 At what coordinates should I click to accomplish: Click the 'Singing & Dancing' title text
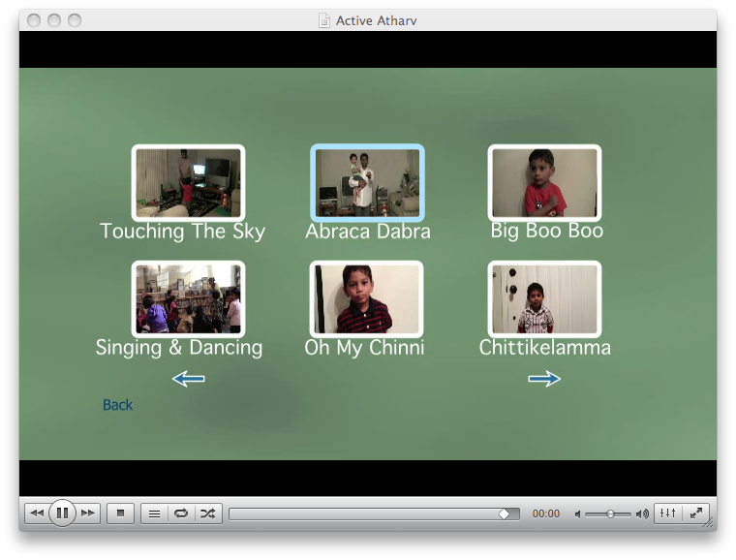(179, 348)
